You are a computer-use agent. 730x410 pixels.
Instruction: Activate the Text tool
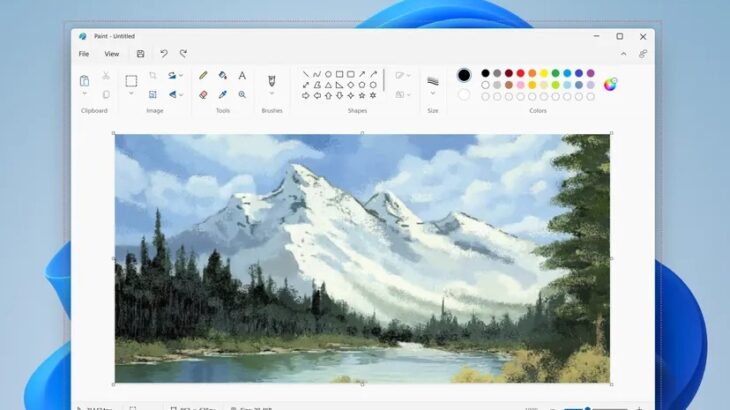tap(241, 75)
